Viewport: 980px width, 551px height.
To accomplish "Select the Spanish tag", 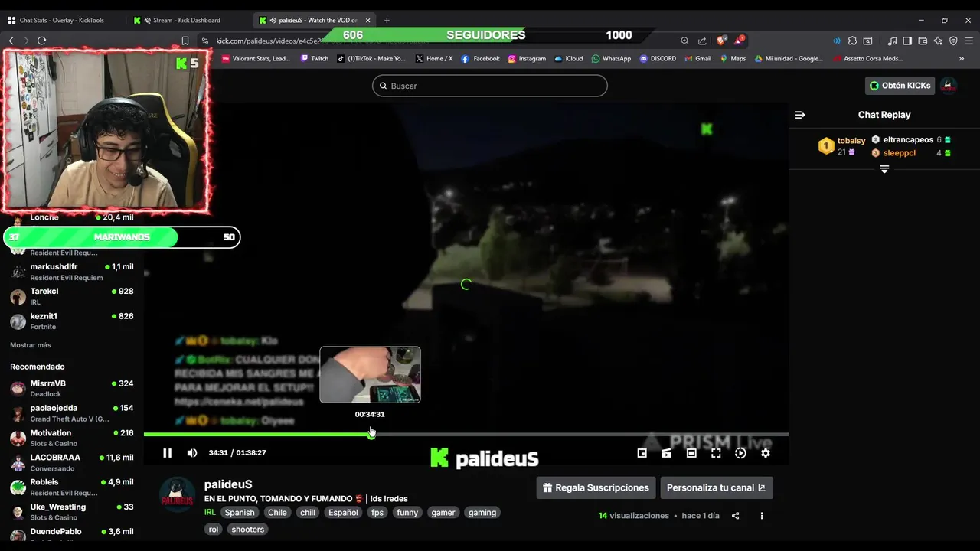I will (240, 513).
